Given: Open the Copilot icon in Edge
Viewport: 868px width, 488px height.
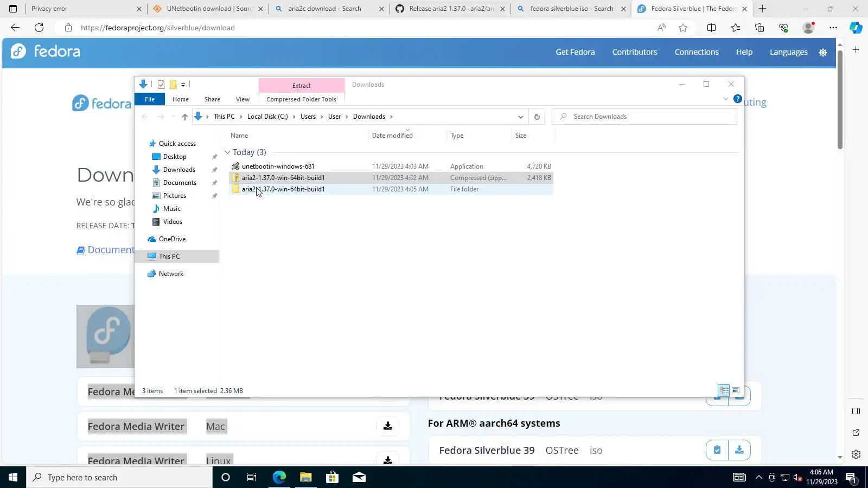Looking at the screenshot, I should (856, 28).
